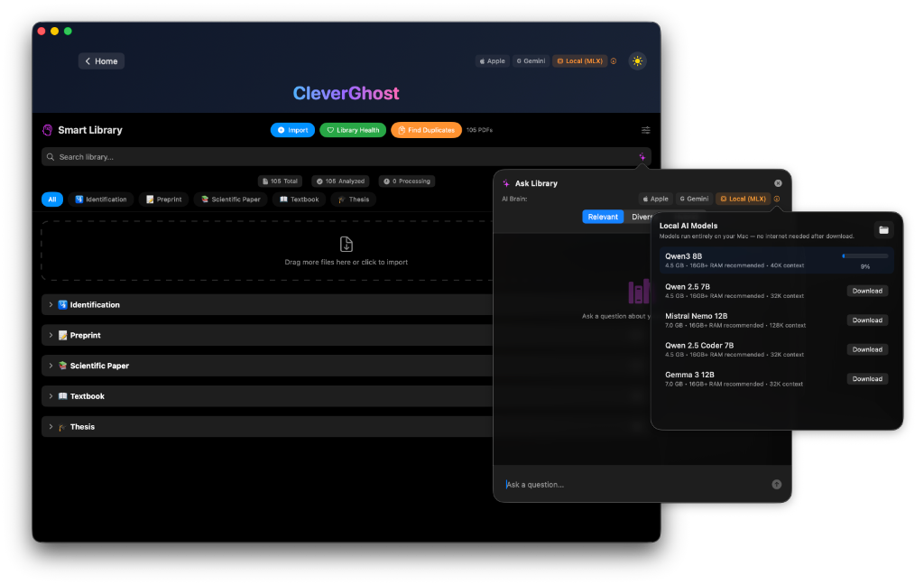Go back using the Home button
The image size is (924, 585).
click(x=101, y=61)
